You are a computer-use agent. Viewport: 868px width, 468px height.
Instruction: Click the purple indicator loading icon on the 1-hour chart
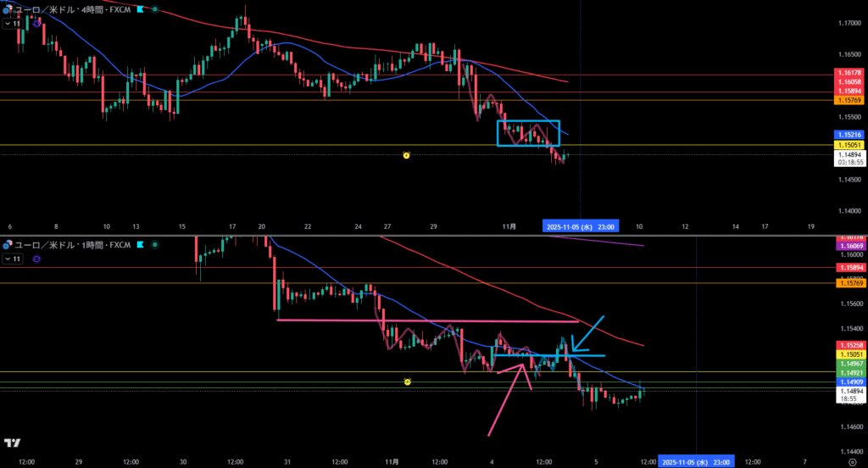(x=36, y=259)
